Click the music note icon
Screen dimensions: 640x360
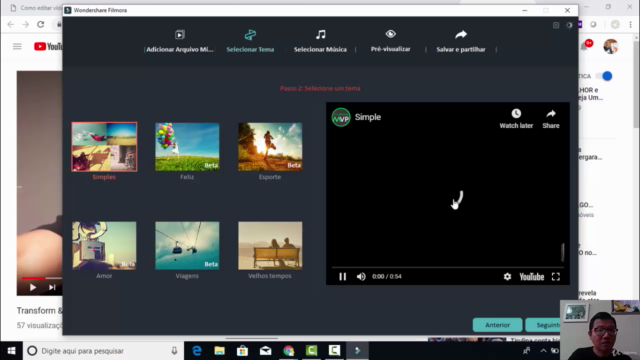tap(321, 35)
